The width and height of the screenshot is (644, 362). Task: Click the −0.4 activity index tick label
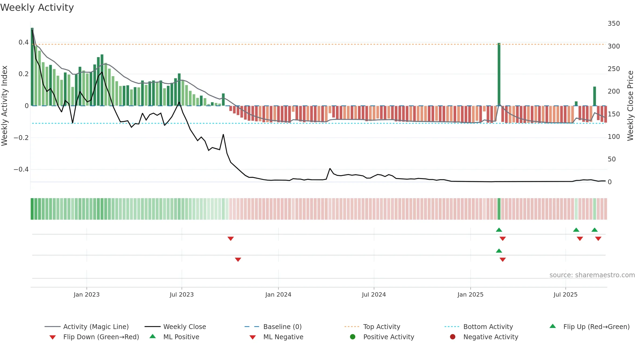pyautogui.click(x=21, y=169)
